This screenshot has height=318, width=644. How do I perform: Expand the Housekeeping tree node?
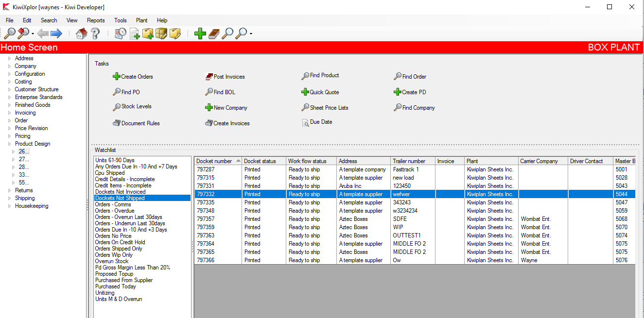coord(9,206)
